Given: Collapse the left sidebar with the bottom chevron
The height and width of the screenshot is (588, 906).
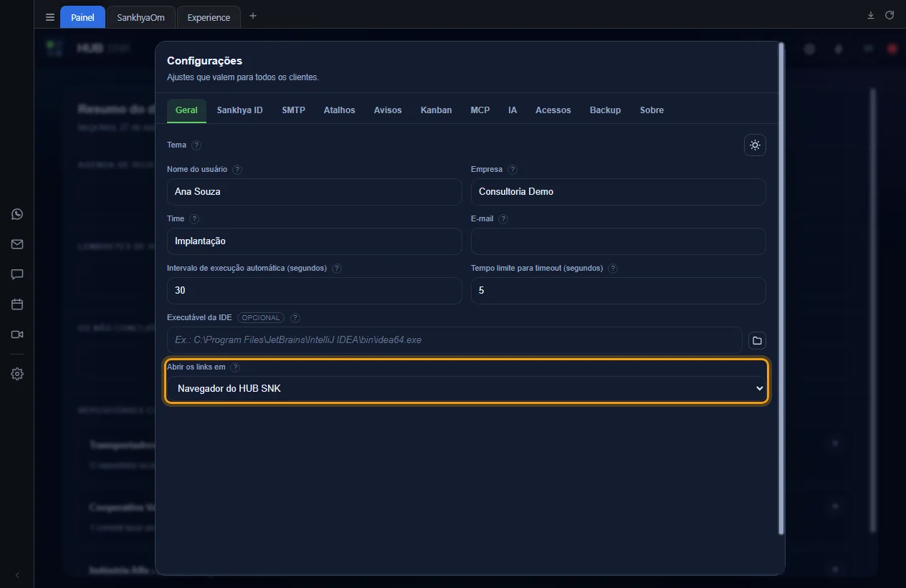Looking at the screenshot, I should tap(17, 575).
